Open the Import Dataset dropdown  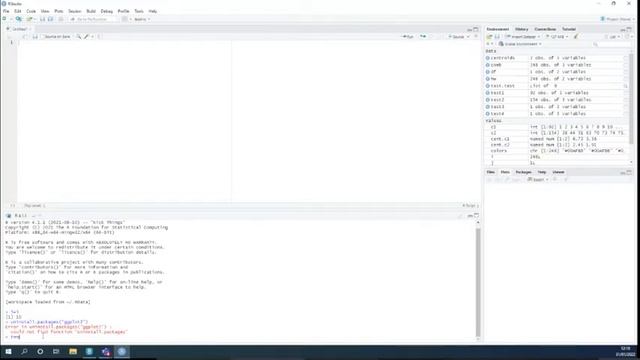click(x=523, y=37)
